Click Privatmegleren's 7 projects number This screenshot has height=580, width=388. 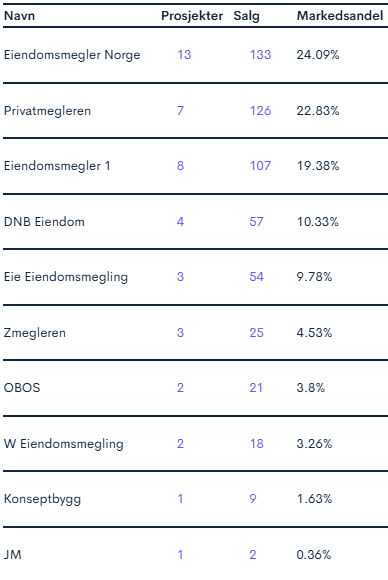click(180, 111)
